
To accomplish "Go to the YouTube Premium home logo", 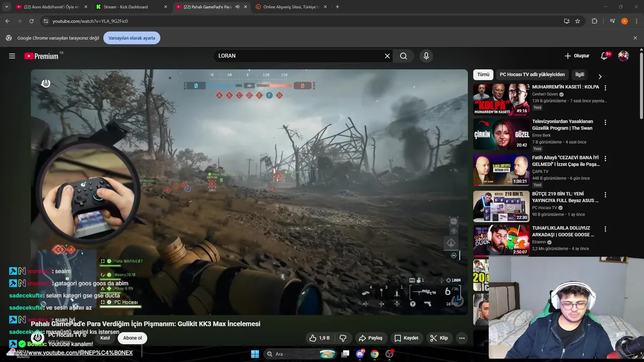I will (x=42, y=56).
